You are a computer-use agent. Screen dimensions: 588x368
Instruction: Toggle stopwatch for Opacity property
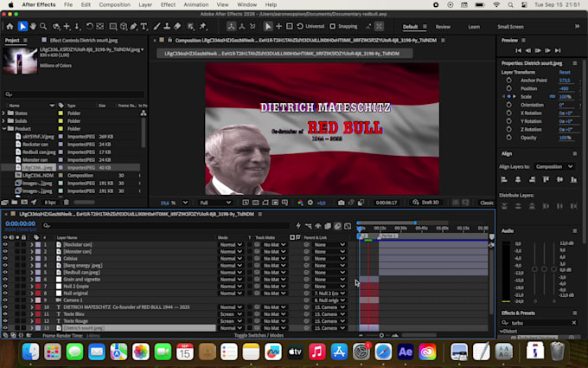pyautogui.click(x=508, y=138)
